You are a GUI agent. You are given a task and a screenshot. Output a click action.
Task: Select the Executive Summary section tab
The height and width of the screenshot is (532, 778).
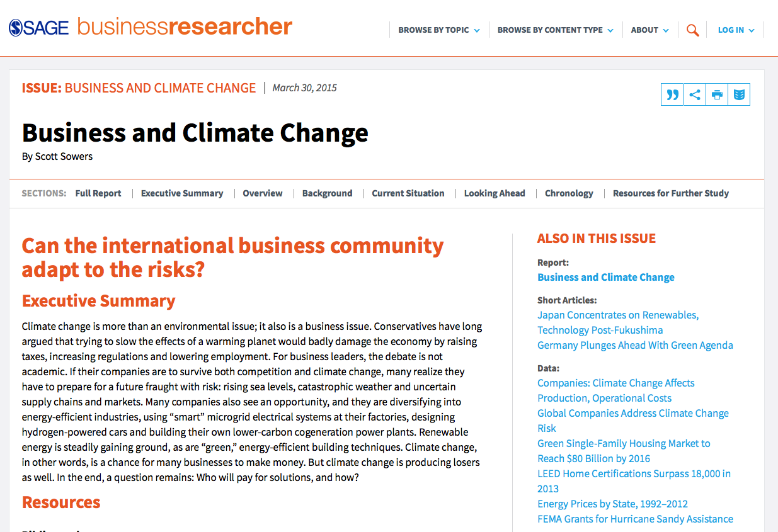tap(182, 193)
